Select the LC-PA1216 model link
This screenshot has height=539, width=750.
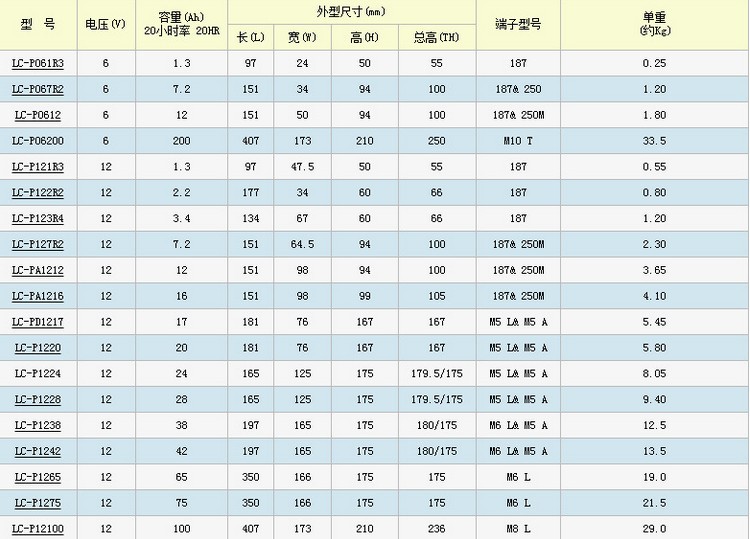(38, 296)
